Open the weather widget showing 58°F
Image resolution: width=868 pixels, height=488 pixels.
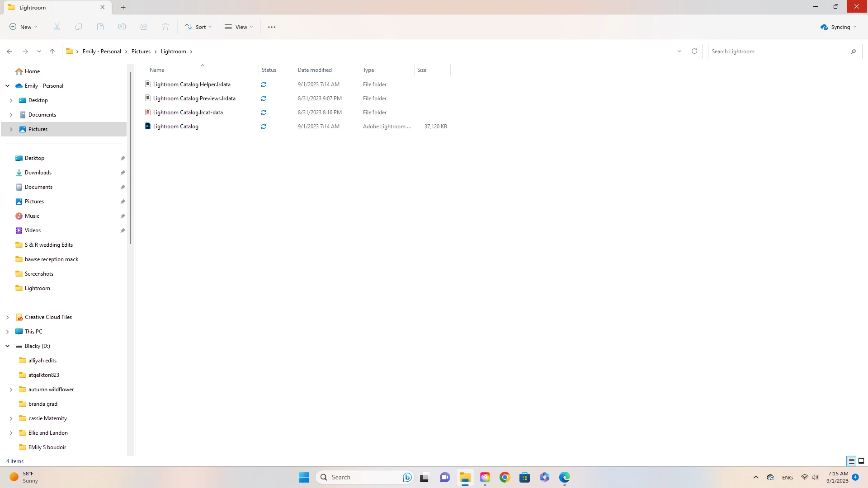point(25,477)
